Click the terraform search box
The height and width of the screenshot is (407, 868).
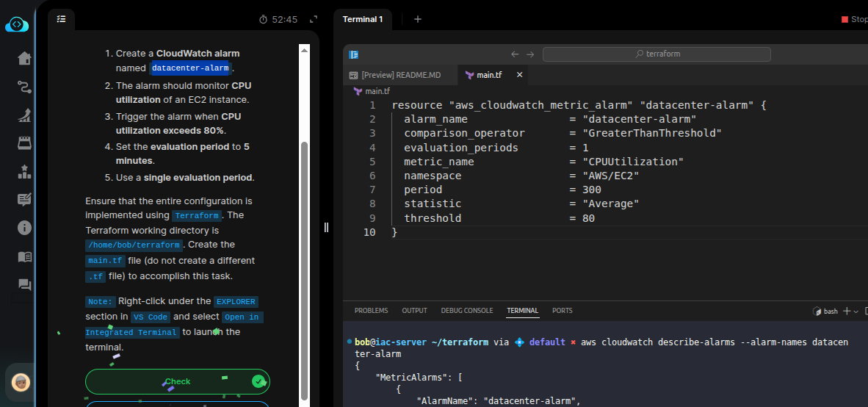657,54
